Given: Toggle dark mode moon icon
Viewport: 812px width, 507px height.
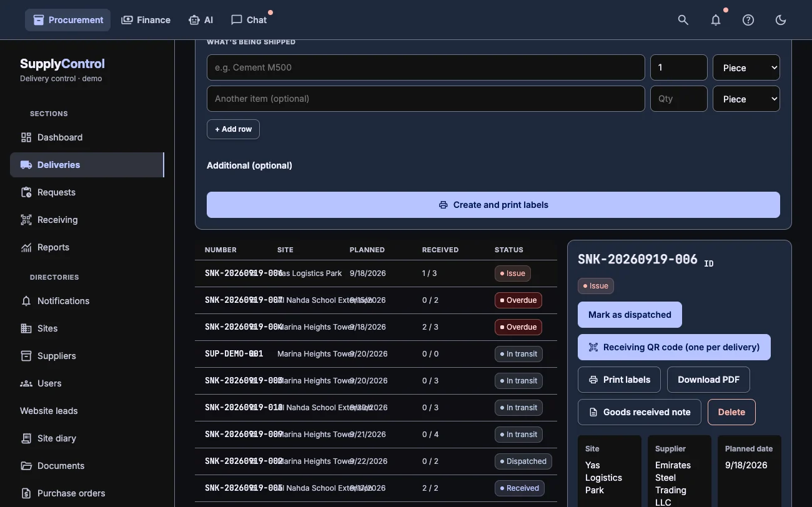Looking at the screenshot, I should click(x=781, y=20).
